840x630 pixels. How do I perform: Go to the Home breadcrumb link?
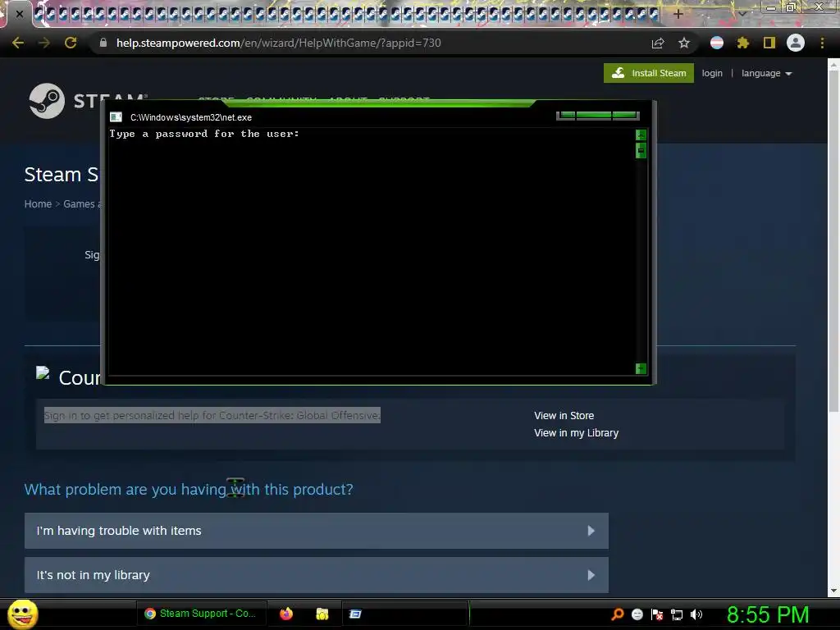(38, 204)
